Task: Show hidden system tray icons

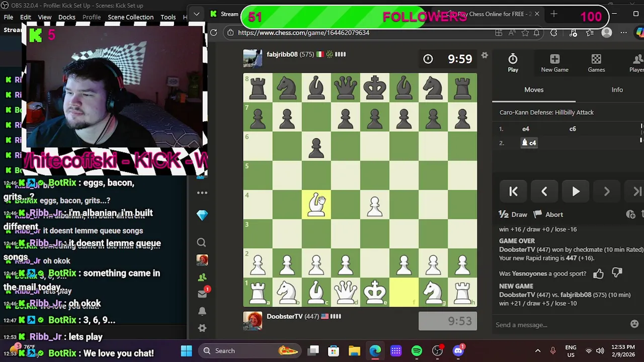Action: [x=537, y=351]
